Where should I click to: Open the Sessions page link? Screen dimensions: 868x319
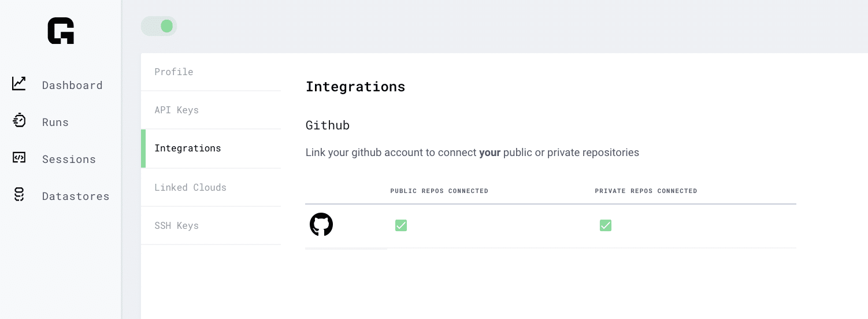coord(69,159)
